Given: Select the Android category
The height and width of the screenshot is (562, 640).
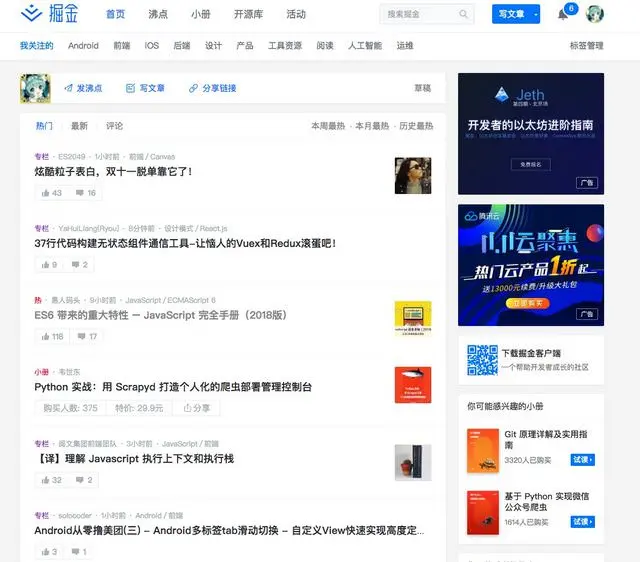Looking at the screenshot, I should tap(83, 46).
